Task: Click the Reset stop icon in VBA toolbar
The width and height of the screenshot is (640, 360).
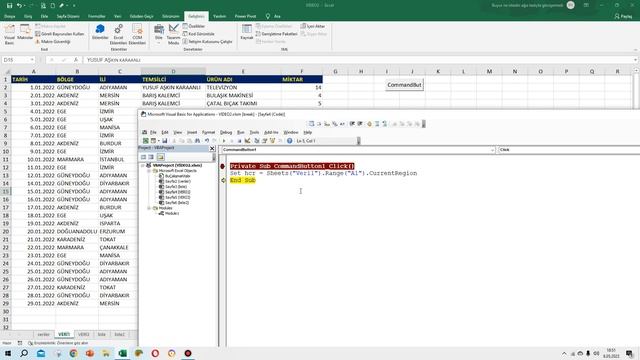Action: (x=240, y=141)
